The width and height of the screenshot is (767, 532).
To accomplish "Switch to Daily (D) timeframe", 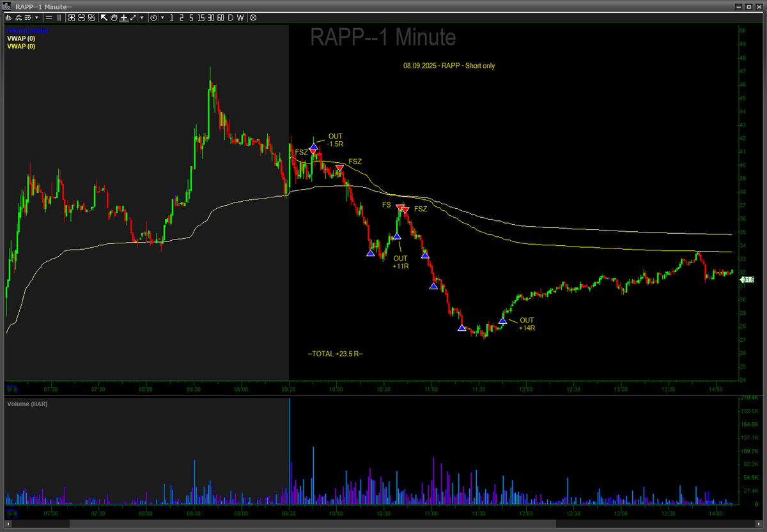I will pyautogui.click(x=231, y=18).
